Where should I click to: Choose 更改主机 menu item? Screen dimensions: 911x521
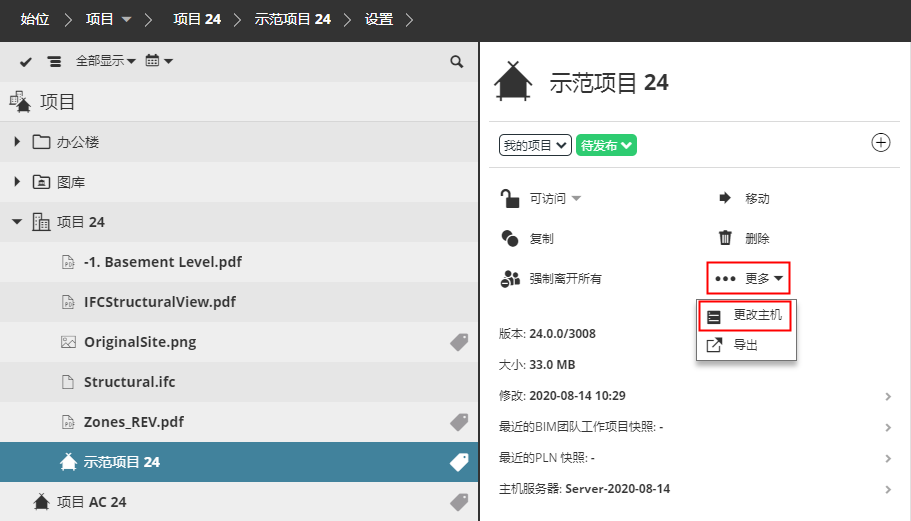[x=745, y=316]
